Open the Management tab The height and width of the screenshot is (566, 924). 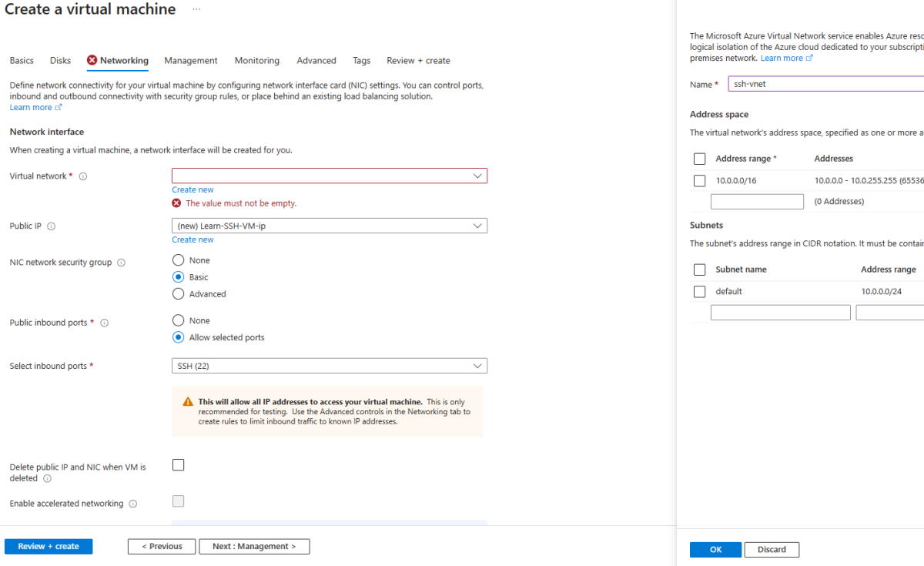[x=191, y=60]
